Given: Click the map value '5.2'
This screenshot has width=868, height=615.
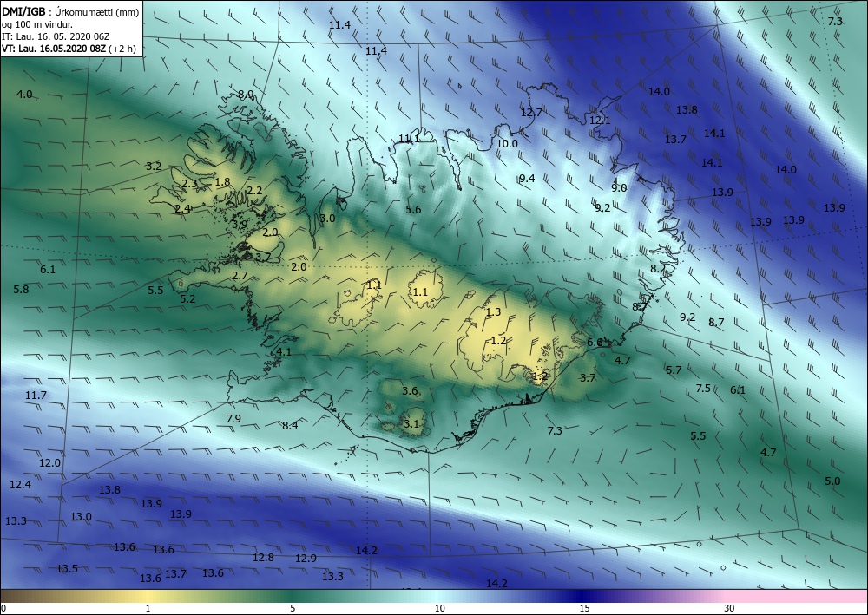Looking at the screenshot, I should [x=187, y=298].
